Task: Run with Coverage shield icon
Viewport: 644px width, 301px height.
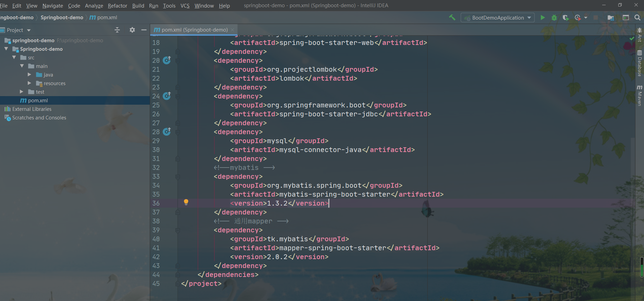Action: 566,18
